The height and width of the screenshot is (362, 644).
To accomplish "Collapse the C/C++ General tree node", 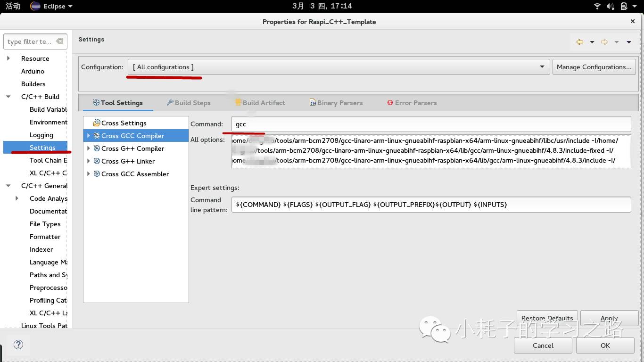I will click(8, 186).
